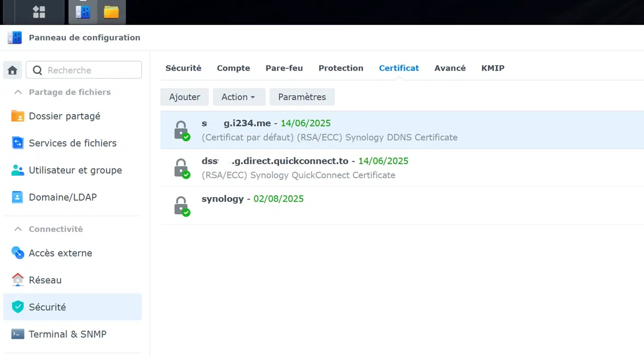Click the Paramètres button

coord(302,97)
